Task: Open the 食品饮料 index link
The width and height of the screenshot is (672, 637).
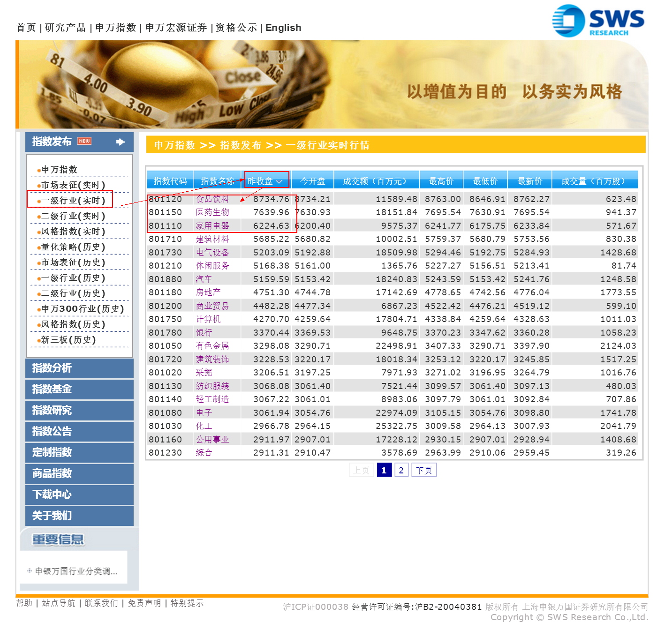Action: point(212,199)
